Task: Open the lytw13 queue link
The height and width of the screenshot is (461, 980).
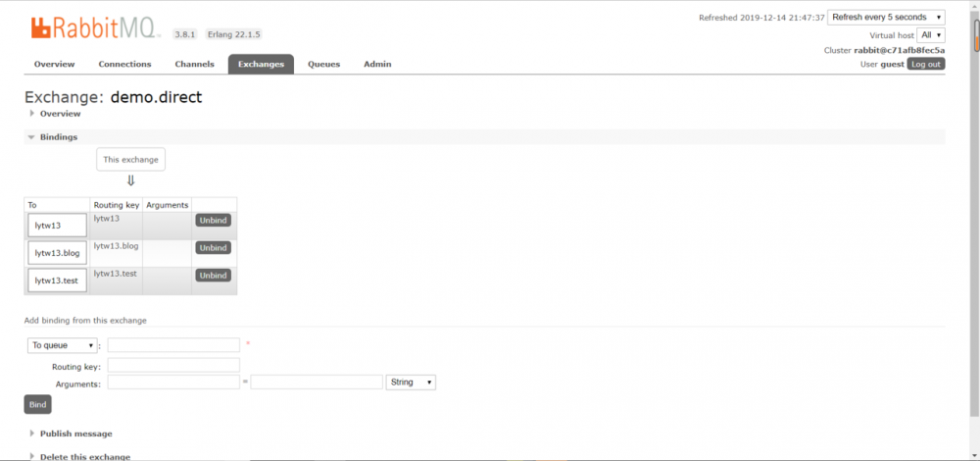Action: [57, 226]
